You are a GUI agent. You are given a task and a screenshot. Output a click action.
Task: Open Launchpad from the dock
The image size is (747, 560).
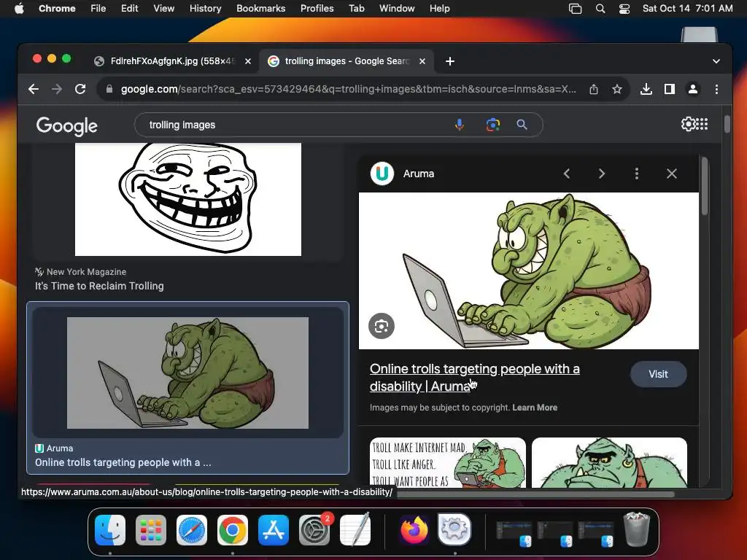[x=150, y=529]
